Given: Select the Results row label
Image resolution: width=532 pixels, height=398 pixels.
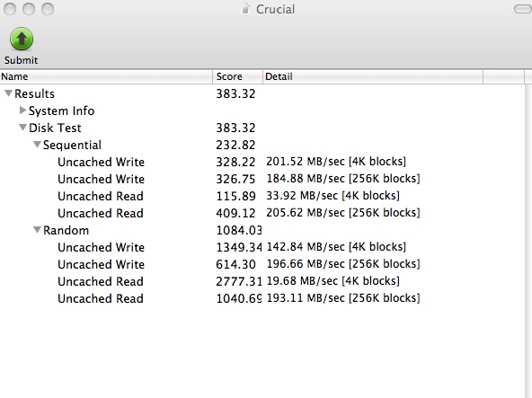Looking at the screenshot, I should click(35, 93).
